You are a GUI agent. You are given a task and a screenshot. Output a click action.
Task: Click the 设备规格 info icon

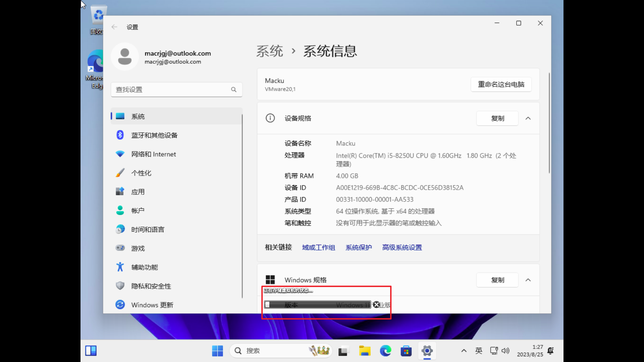pyautogui.click(x=270, y=118)
